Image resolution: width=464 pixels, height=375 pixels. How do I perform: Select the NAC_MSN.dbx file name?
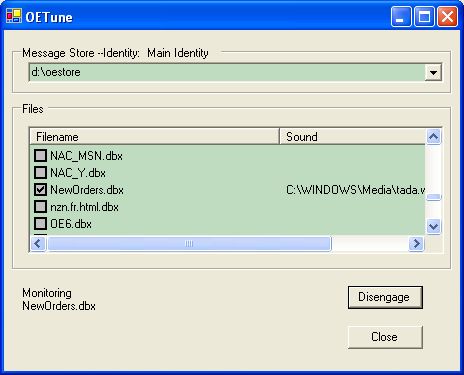(86, 156)
